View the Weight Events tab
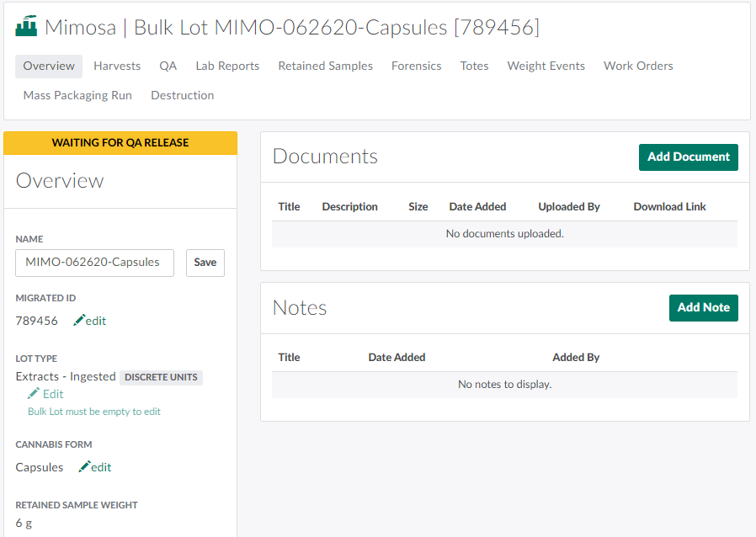The width and height of the screenshot is (756, 537). click(546, 66)
